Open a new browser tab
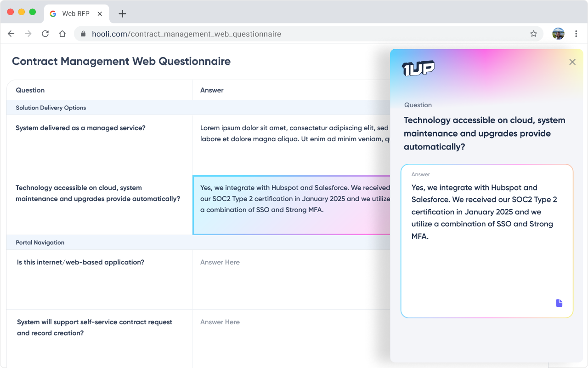This screenshot has height=368, width=588. click(x=122, y=14)
